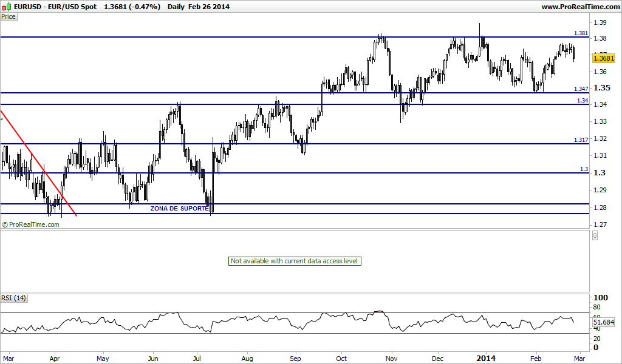This screenshot has height=364, width=622.
Task: Click the yellow 1.3681 current price tag
Action: (x=603, y=58)
